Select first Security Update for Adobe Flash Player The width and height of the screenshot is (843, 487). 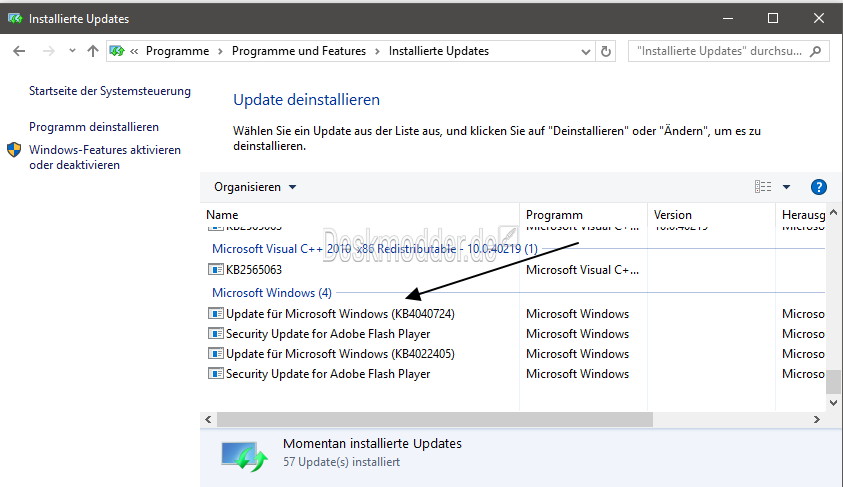pos(328,334)
